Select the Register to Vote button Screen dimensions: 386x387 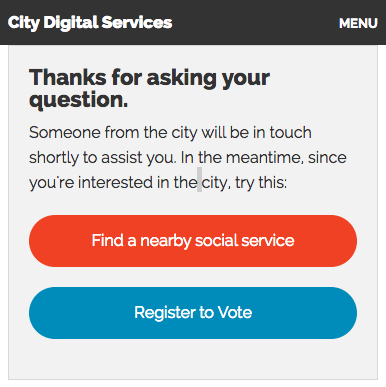click(x=193, y=313)
